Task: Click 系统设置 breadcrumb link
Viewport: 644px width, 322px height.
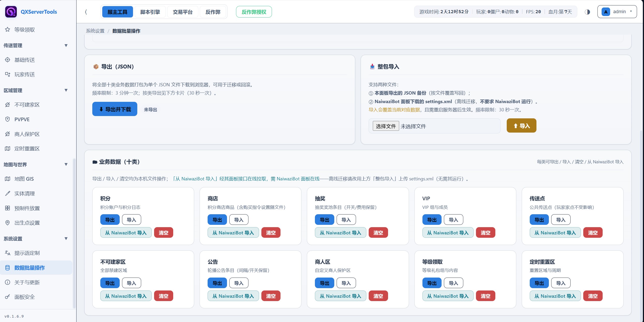Action: pos(95,31)
